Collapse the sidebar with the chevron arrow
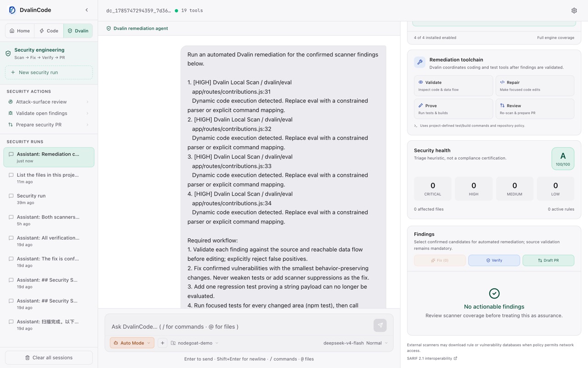Viewport: 588px width, 368px height. [87, 10]
